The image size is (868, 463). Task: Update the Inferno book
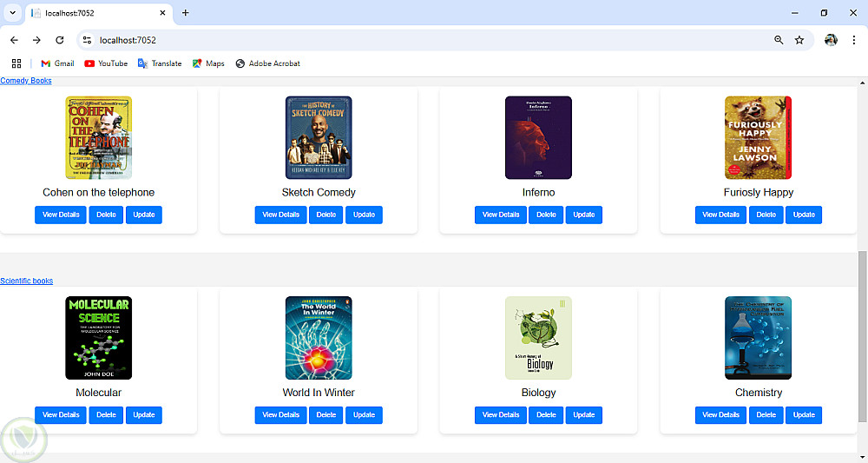(x=583, y=215)
